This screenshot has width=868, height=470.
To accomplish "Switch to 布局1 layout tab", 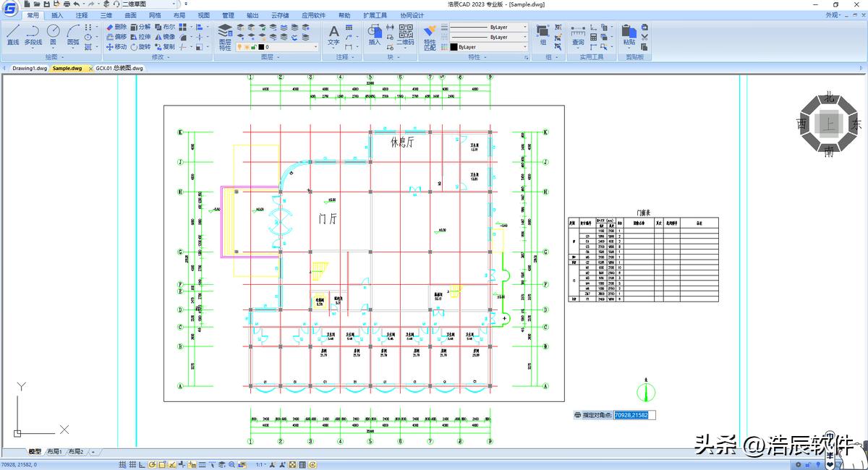I will 54,452.
